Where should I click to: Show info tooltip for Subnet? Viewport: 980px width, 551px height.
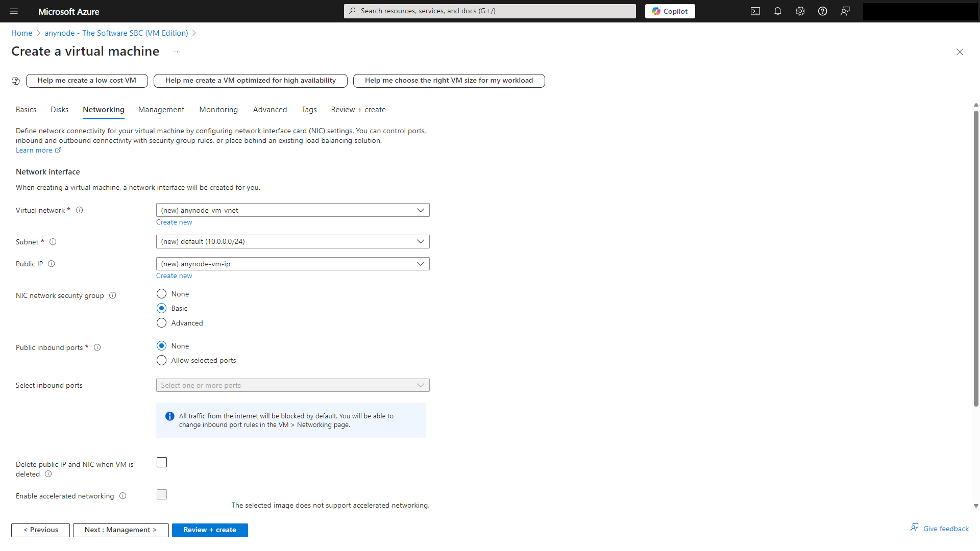(53, 242)
